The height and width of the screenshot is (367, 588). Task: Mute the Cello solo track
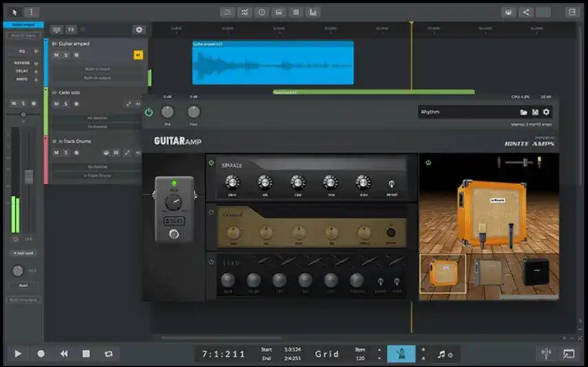pyautogui.click(x=56, y=104)
